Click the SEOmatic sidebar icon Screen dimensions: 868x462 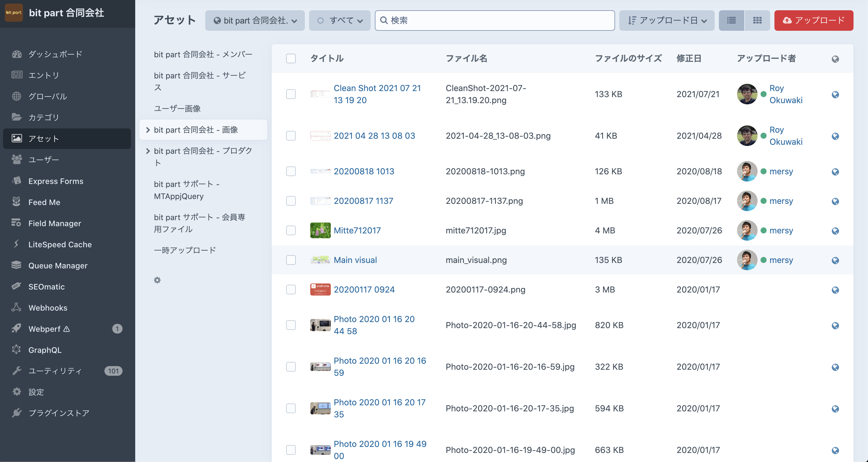point(17,286)
